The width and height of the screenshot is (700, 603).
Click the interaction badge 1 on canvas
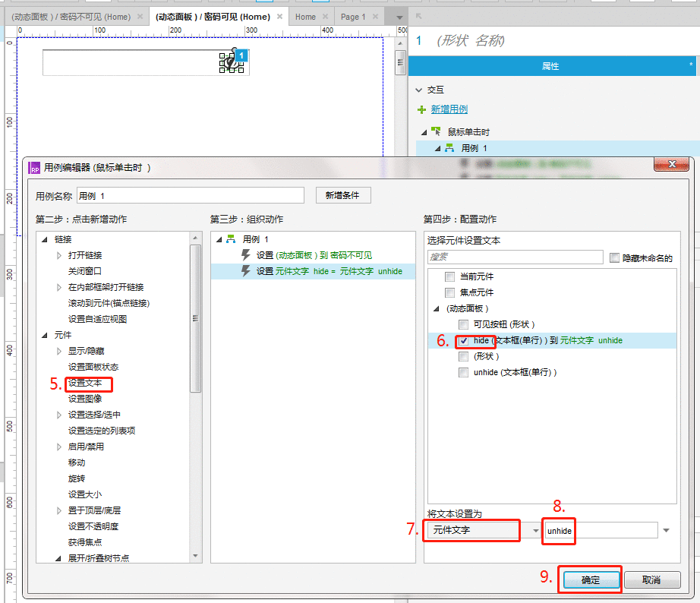pos(241,55)
